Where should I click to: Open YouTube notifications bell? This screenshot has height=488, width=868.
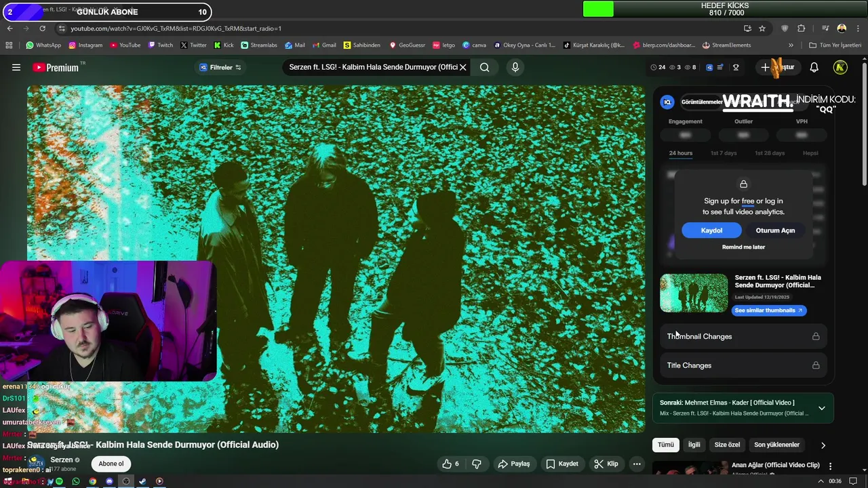814,67
